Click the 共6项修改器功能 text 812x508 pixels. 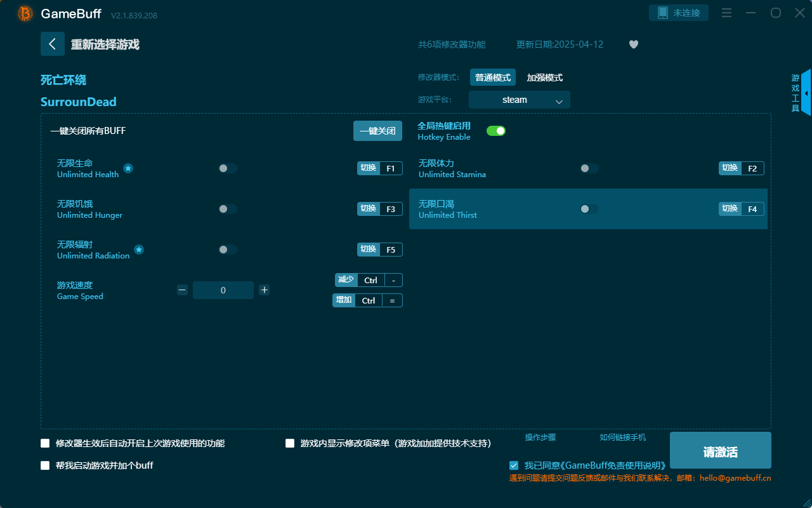[452, 44]
